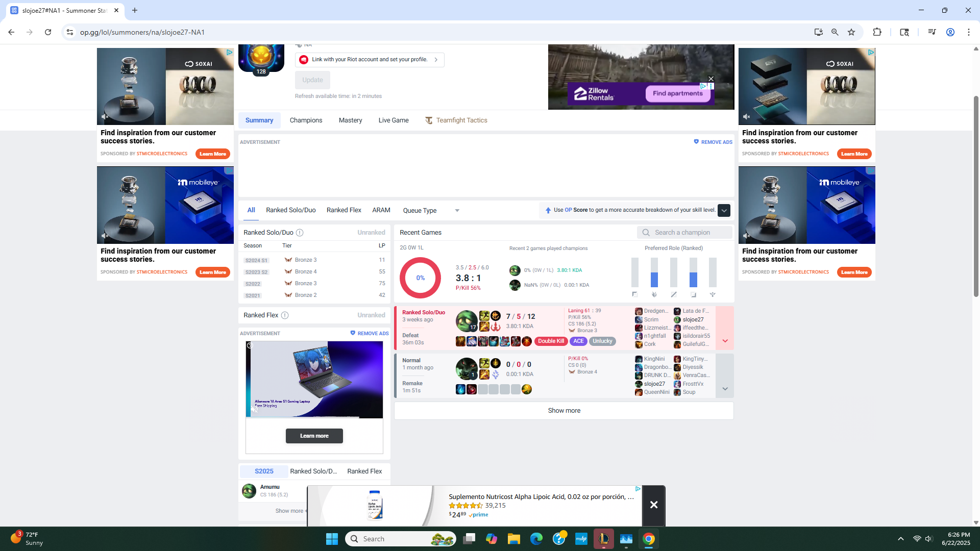The height and width of the screenshot is (551, 980).
Task: Open browser extensions menu
Action: (x=877, y=32)
